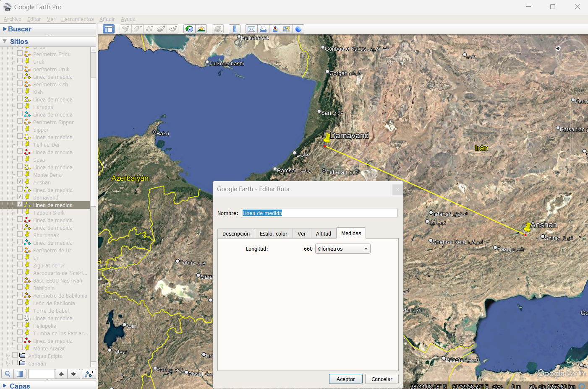Open the tour play icon below Sitios list

(x=89, y=374)
